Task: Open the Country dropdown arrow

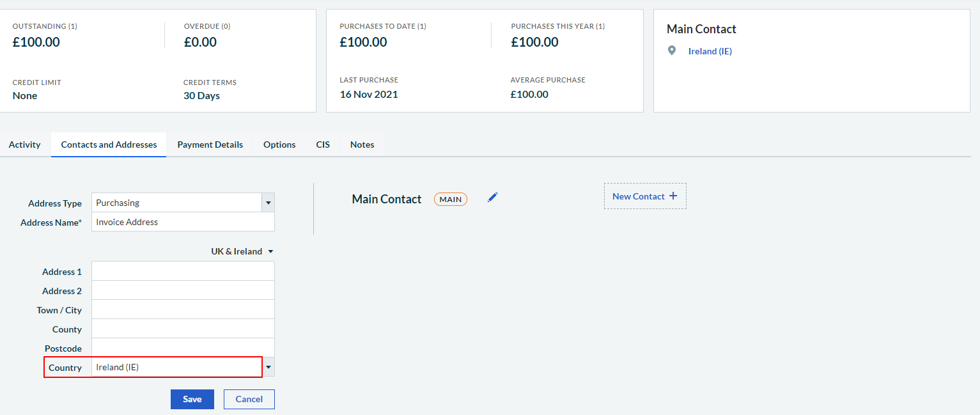Action: pyautogui.click(x=268, y=367)
